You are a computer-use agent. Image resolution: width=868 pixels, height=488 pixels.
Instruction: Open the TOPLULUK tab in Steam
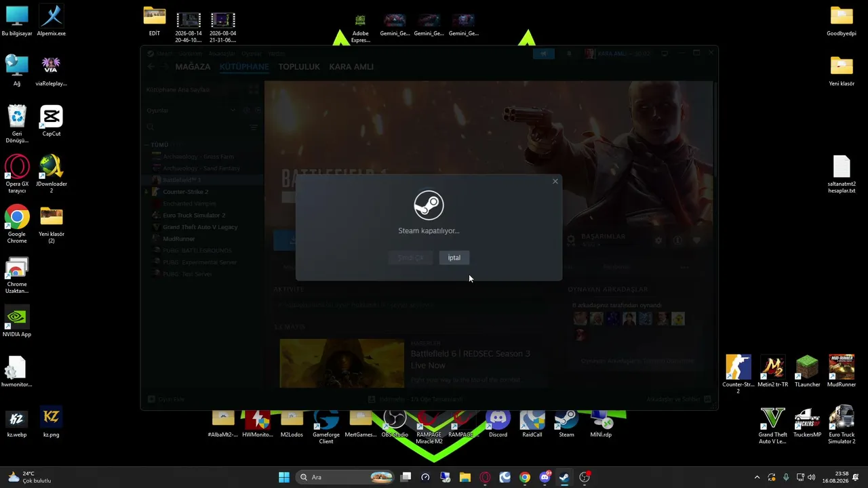click(299, 66)
